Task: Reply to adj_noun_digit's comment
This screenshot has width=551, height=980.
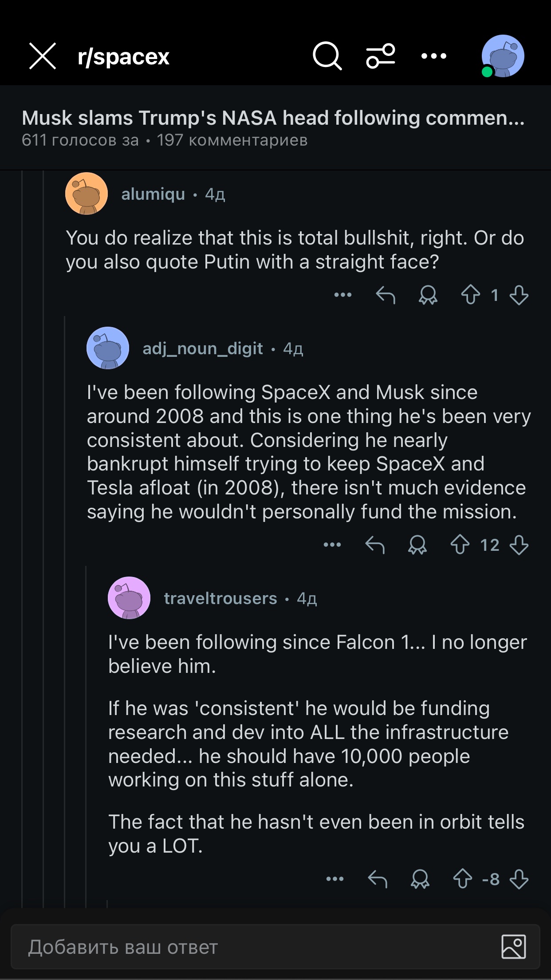Action: click(374, 545)
